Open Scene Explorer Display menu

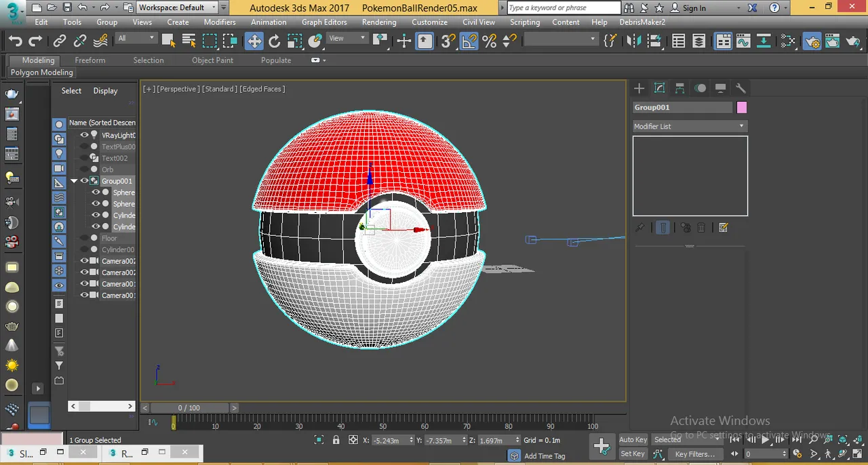coord(105,91)
